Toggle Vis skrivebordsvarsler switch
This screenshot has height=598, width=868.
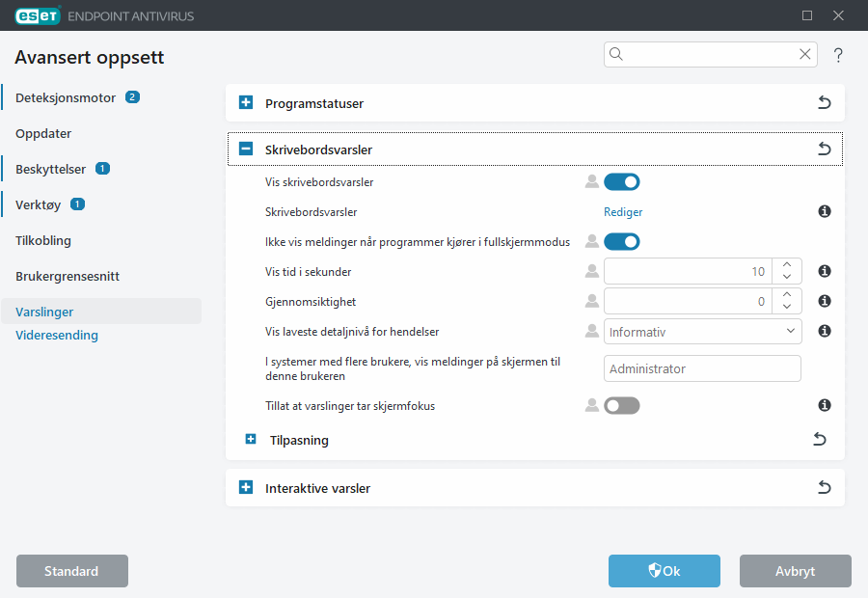pos(622,181)
